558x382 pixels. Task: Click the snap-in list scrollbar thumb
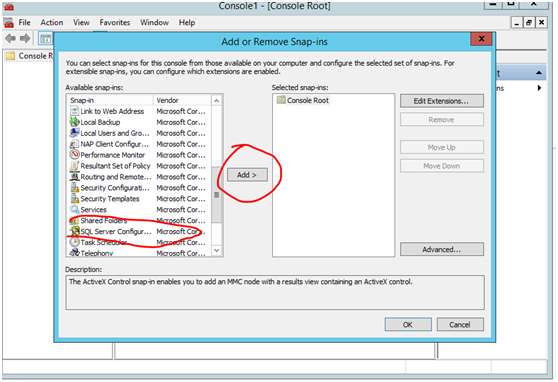pos(216,194)
